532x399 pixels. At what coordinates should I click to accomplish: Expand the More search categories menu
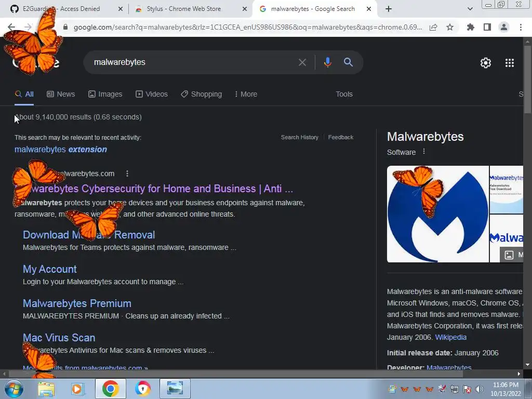pyautogui.click(x=246, y=94)
